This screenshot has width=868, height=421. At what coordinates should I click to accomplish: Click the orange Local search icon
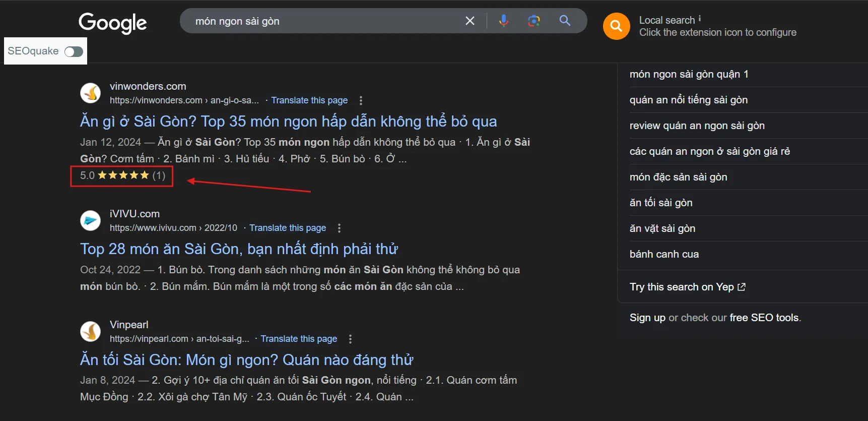click(x=616, y=26)
